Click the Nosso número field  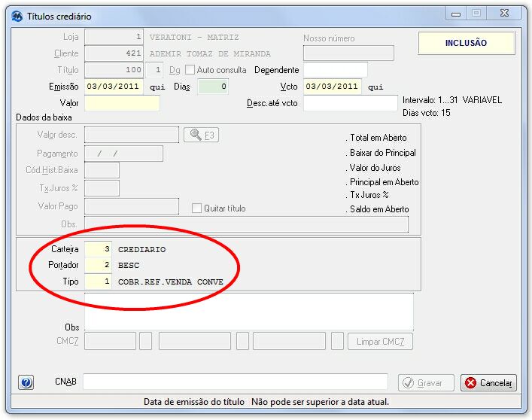coord(349,53)
